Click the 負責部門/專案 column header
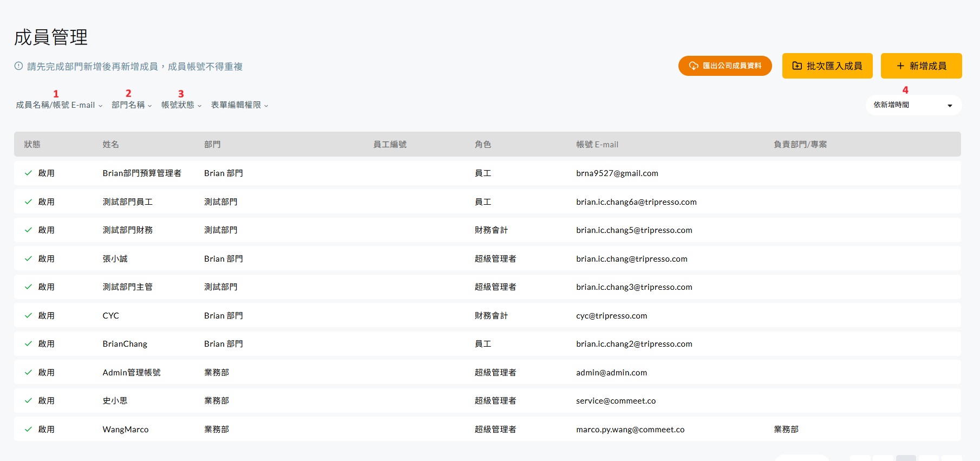This screenshot has height=461, width=980. [x=800, y=145]
